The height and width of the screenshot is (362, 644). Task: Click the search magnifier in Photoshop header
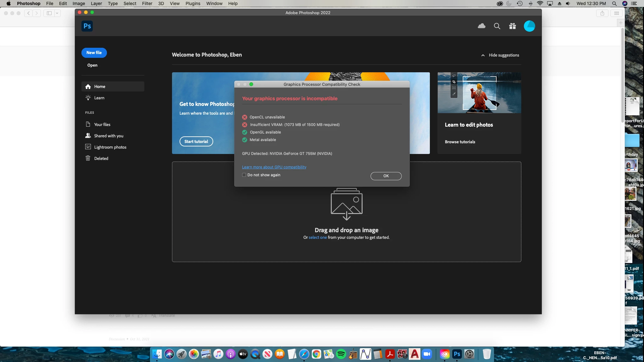click(x=497, y=26)
